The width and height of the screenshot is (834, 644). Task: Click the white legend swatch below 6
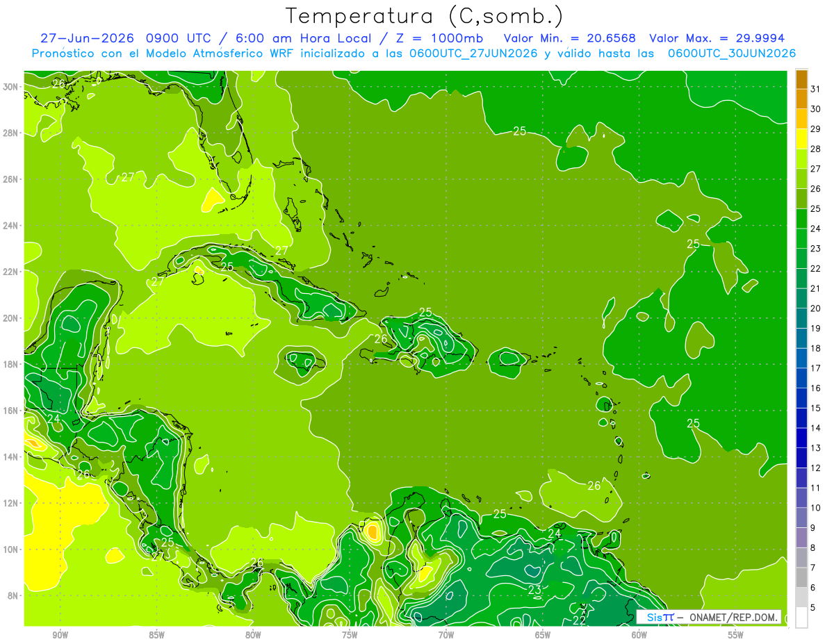coord(801,617)
